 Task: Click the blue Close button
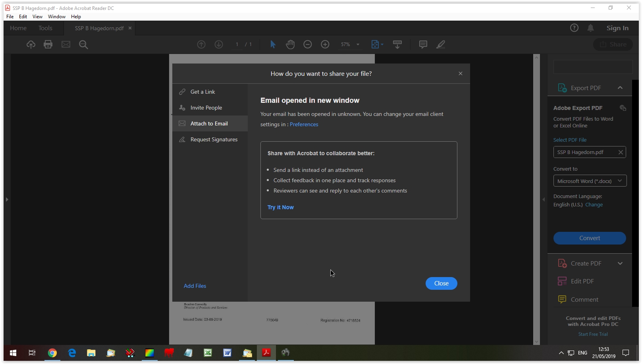[x=441, y=283]
